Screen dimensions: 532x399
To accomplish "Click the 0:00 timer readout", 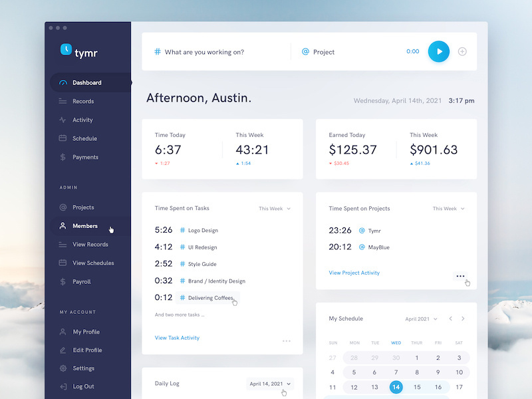I will [x=413, y=52].
